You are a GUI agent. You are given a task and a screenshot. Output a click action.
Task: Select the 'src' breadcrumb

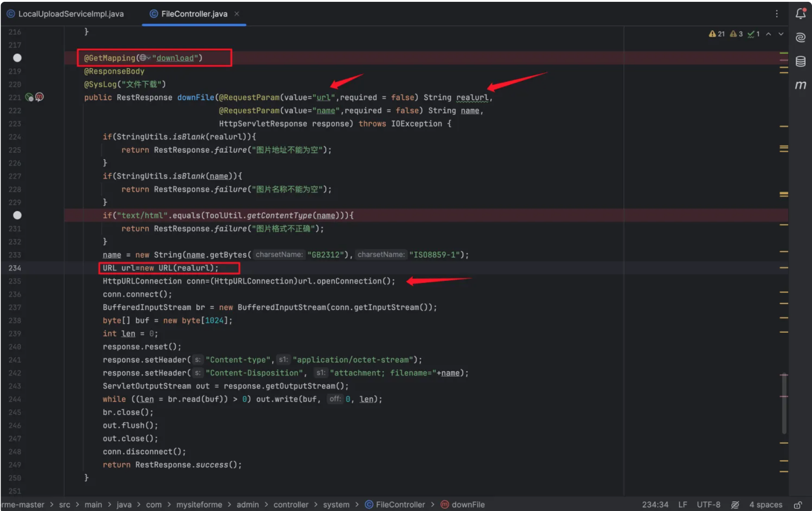64,505
